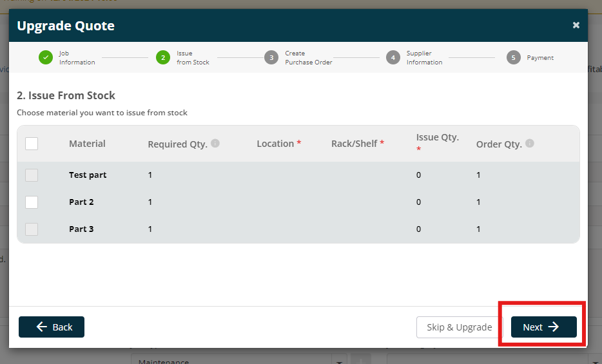
Task: Click the Issue Qty. value for Part 2
Action: pos(418,202)
